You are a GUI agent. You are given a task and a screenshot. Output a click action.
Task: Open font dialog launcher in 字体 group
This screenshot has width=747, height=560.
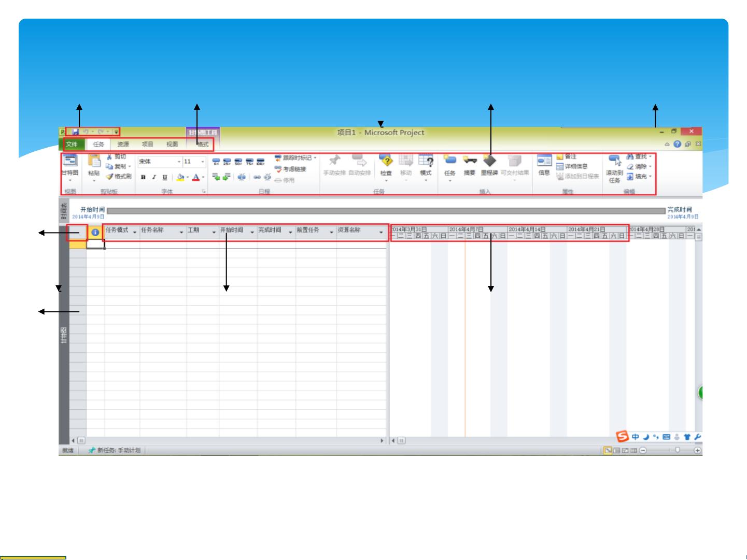[204, 192]
